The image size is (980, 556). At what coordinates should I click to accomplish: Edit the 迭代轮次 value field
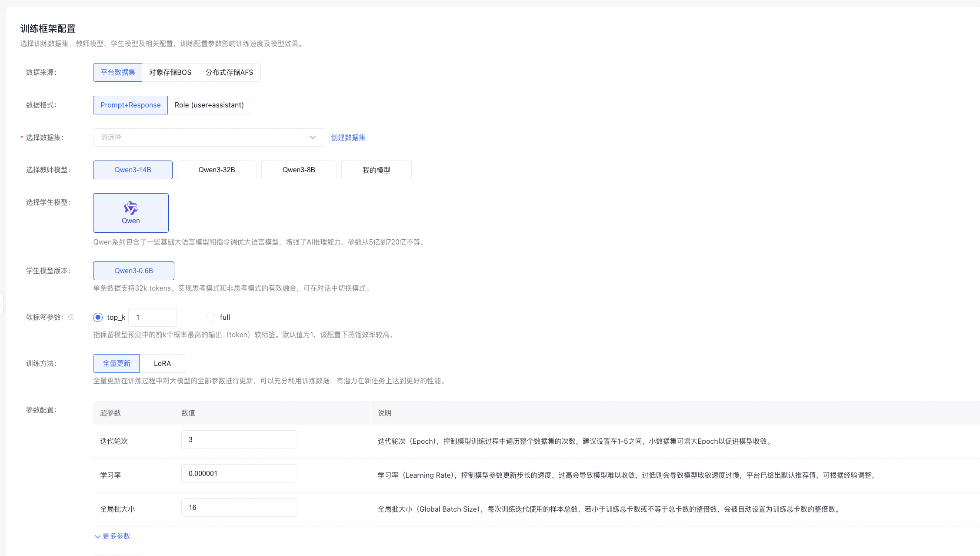coord(239,439)
